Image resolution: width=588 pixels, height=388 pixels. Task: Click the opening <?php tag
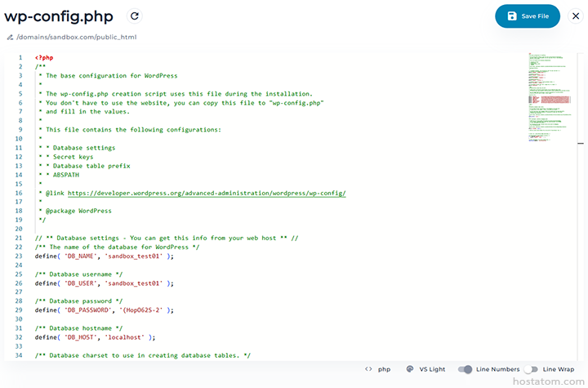[45, 57]
